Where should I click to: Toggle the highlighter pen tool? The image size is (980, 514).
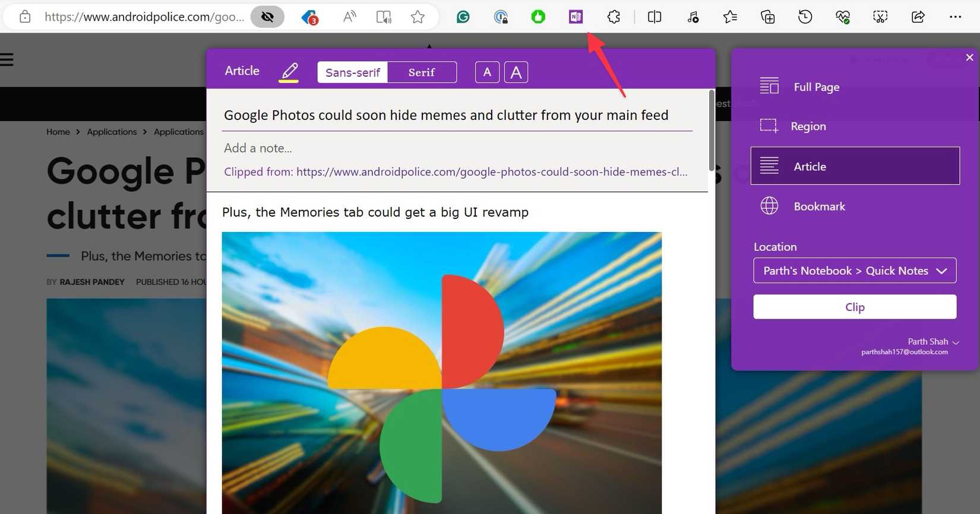(289, 72)
